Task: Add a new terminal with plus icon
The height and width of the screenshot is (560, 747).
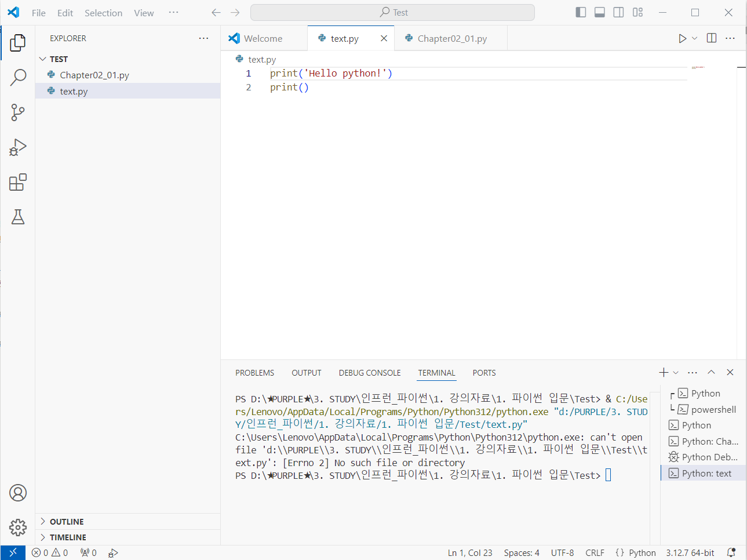Action: [664, 372]
